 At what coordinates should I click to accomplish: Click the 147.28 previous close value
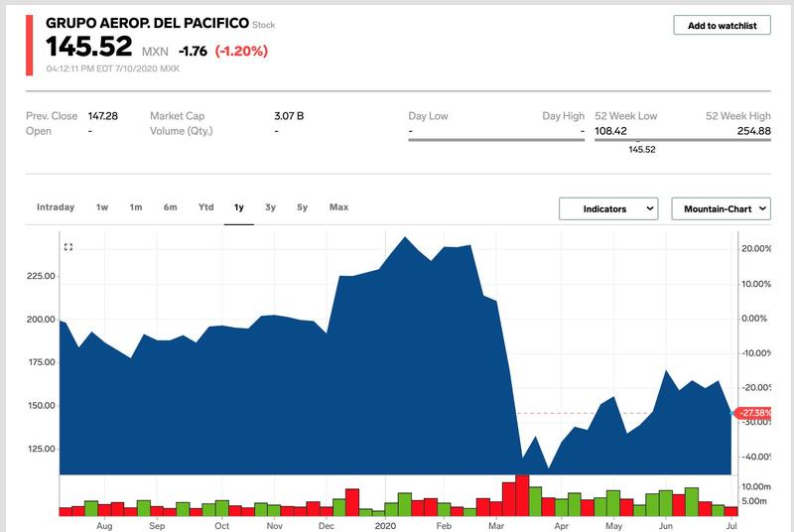pyautogui.click(x=103, y=116)
